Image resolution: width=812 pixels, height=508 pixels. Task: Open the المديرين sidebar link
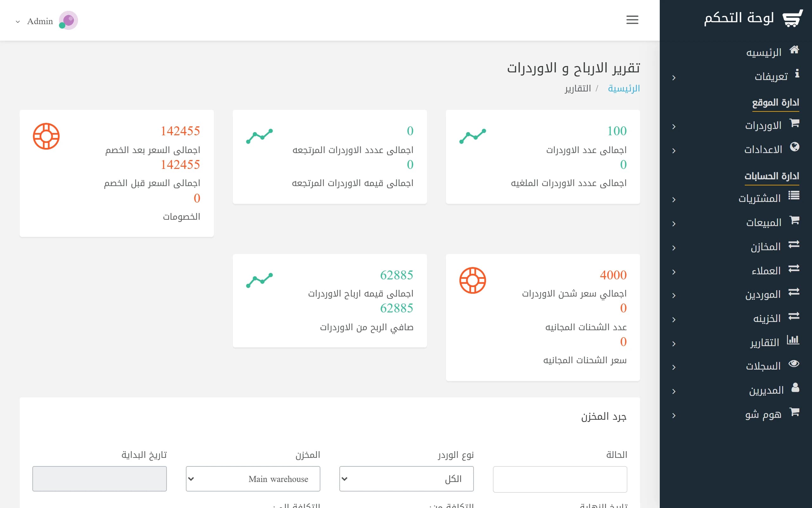tap(736, 390)
